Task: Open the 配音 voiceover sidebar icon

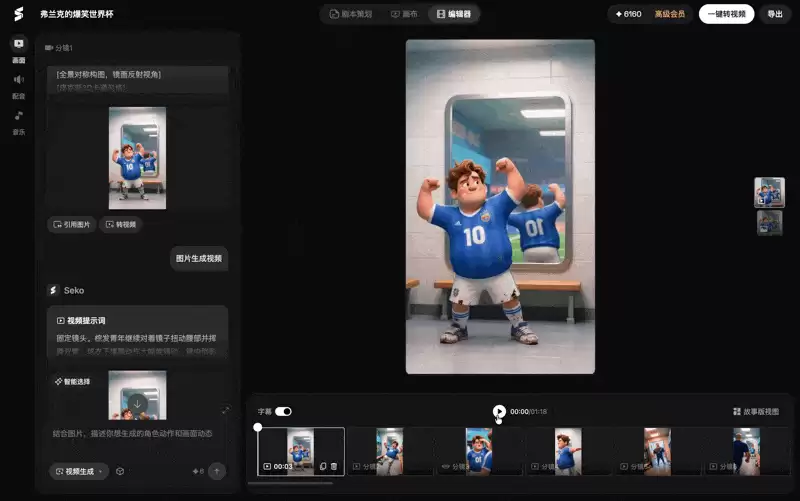Action: pyautogui.click(x=19, y=86)
